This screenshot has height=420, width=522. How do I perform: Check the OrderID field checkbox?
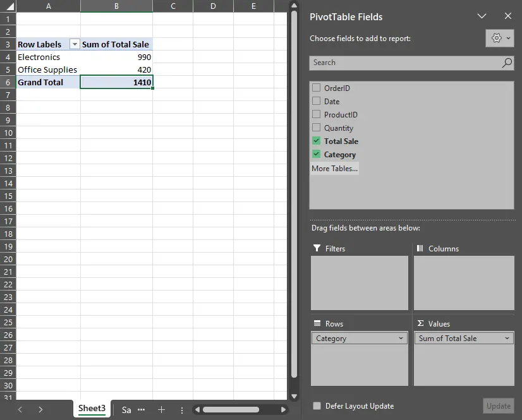point(317,88)
